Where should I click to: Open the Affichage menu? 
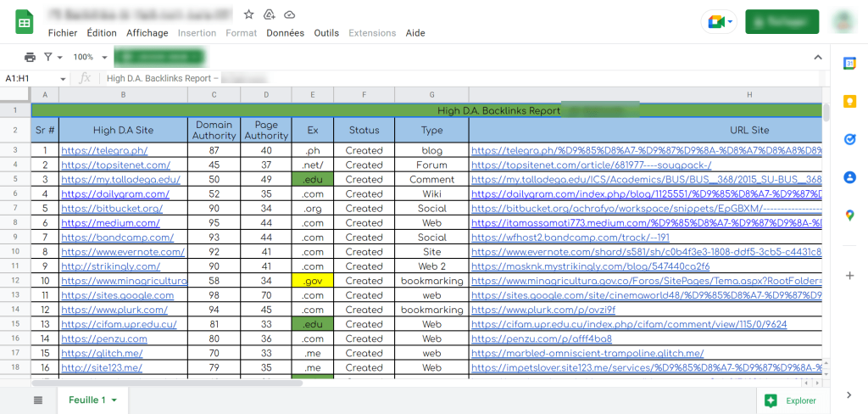click(x=147, y=33)
